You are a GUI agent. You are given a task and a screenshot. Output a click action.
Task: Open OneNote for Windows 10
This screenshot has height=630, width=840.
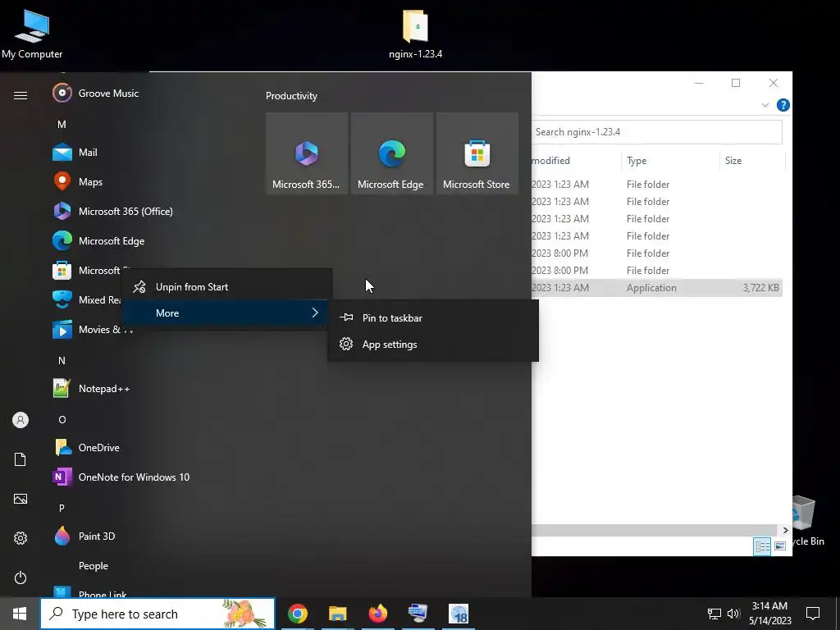pyautogui.click(x=121, y=477)
